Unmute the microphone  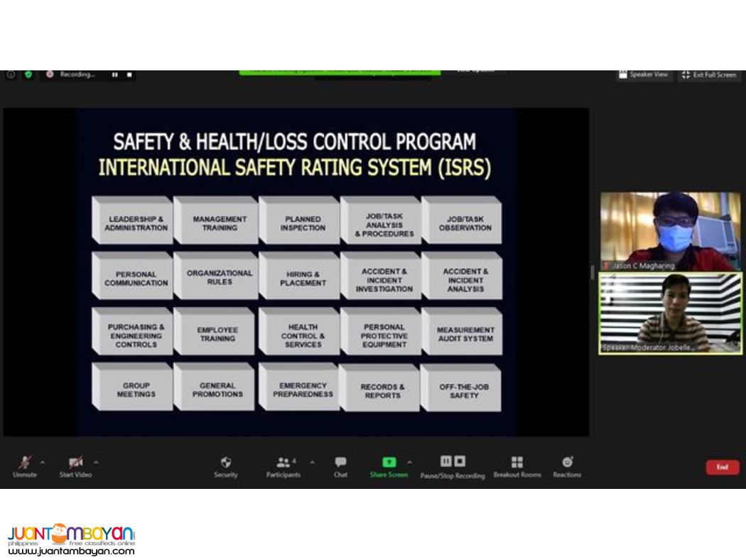[x=26, y=461]
